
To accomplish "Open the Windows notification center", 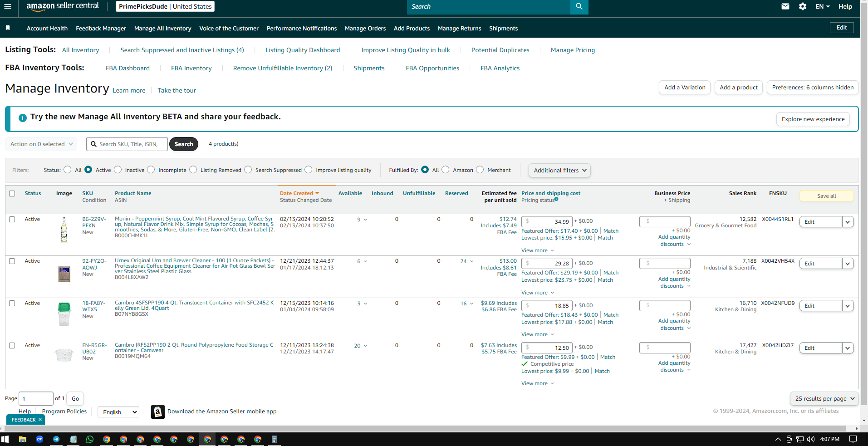I will [x=853, y=439].
